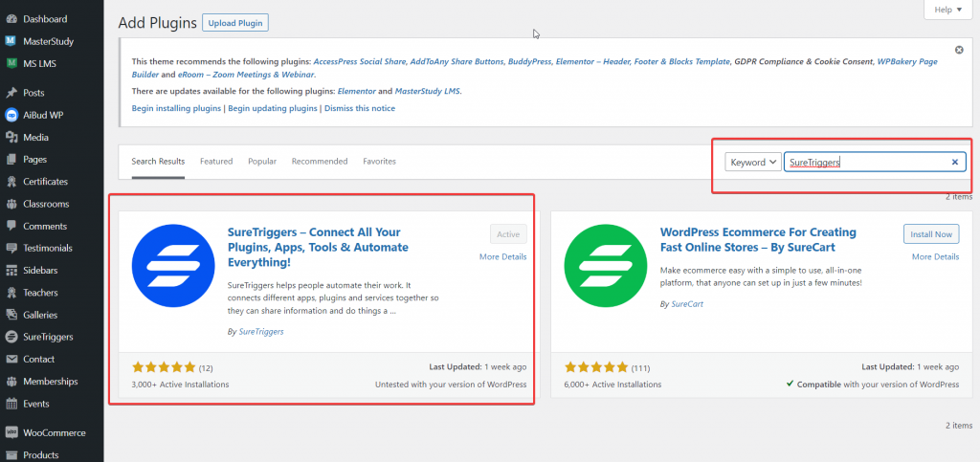Open More Details for SureCart plugin
Image resolution: width=980 pixels, height=462 pixels.
(935, 256)
